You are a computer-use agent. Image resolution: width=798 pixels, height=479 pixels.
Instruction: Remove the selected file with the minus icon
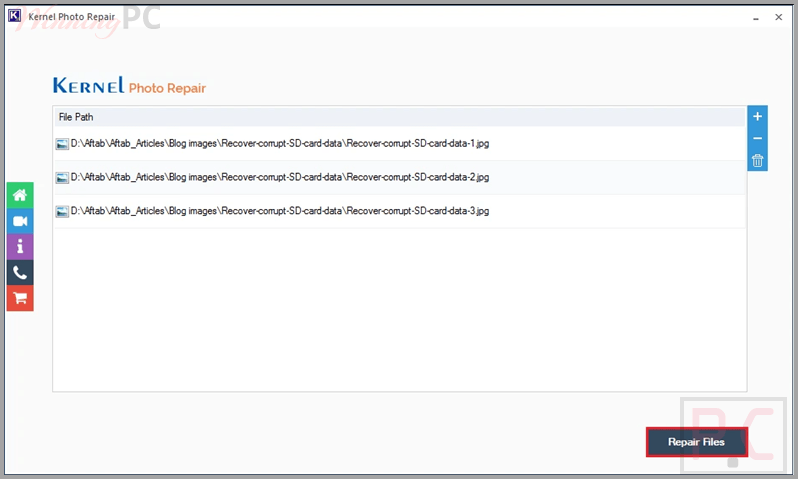(x=757, y=138)
